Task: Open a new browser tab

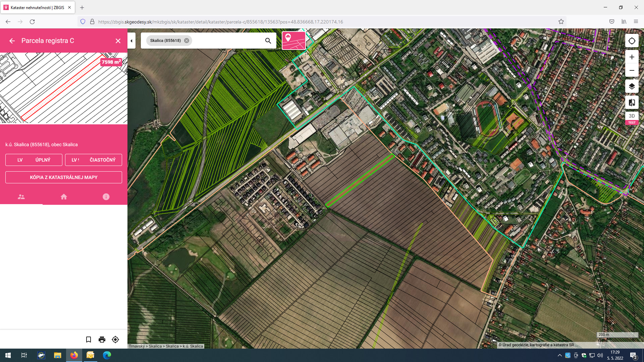Action: coord(82,7)
